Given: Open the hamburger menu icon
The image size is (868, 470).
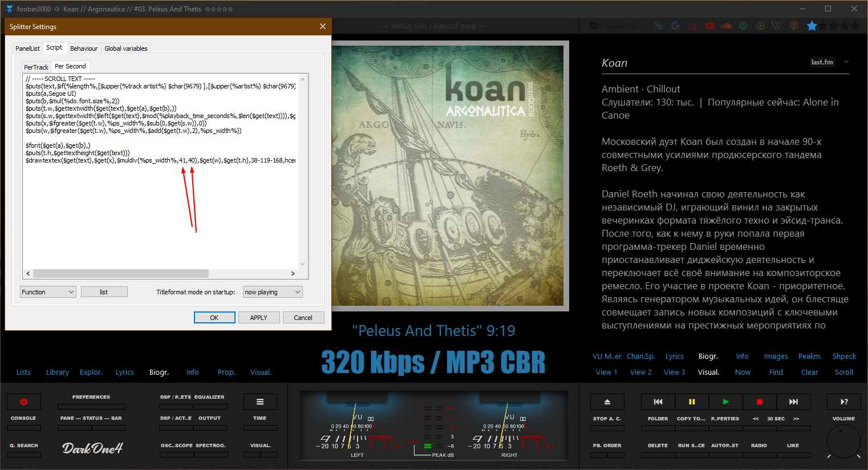Looking at the screenshot, I should pyautogui.click(x=259, y=402).
